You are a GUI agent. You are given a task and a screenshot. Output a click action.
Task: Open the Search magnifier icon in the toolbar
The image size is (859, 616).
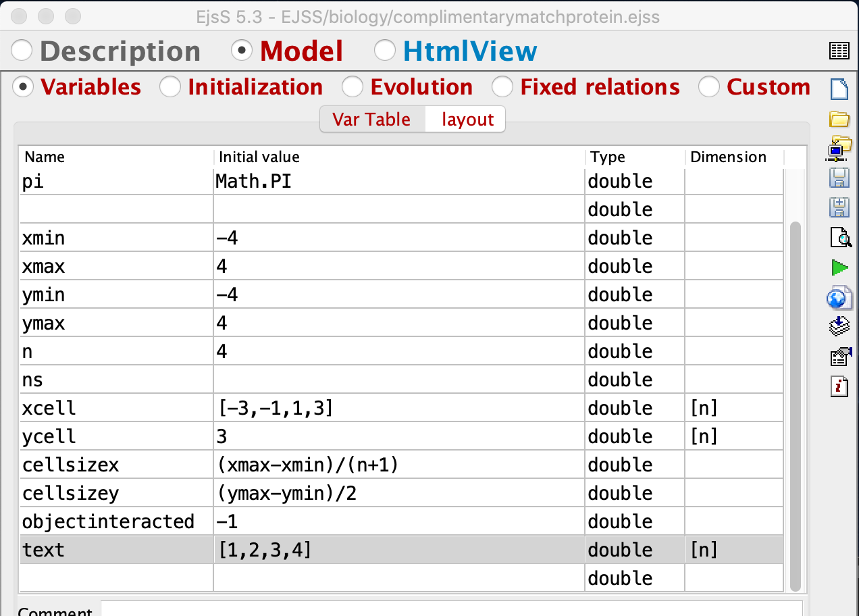[x=839, y=237]
